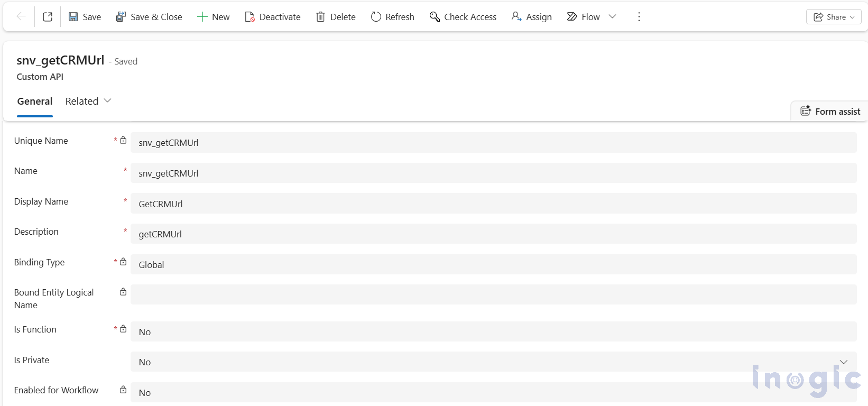Edit the Display Name field
This screenshot has width=868, height=406.
click(x=494, y=204)
